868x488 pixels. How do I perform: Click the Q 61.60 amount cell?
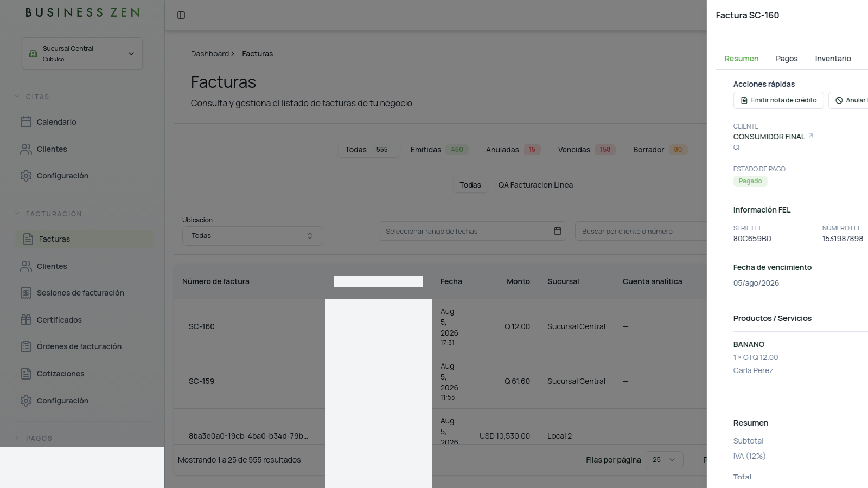click(x=517, y=381)
